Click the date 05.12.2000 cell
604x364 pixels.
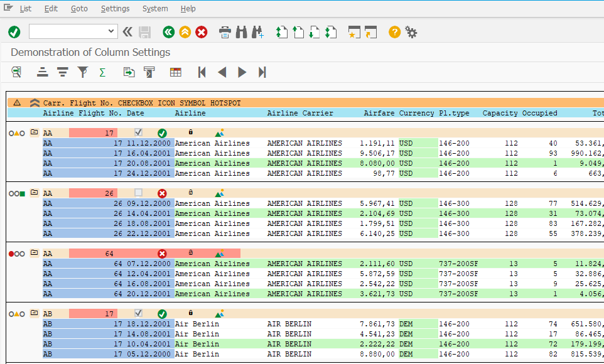click(149, 355)
